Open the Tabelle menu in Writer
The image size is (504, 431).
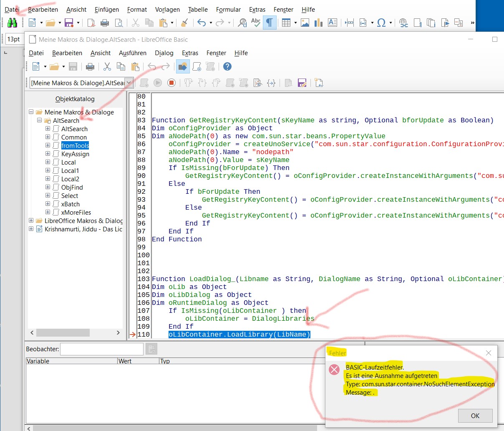coord(198,9)
